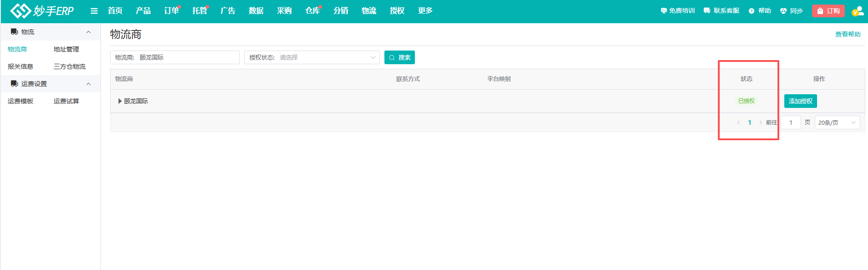
Task: Select 报关信息 in the sidebar
Action: [x=20, y=66]
